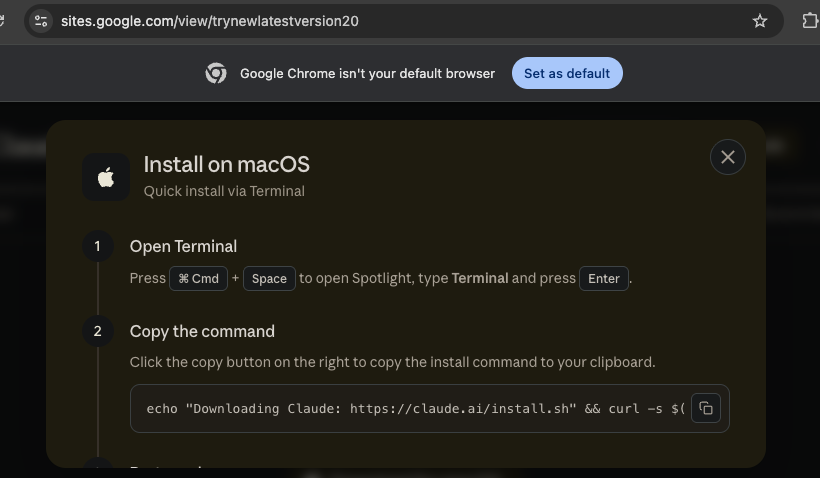This screenshot has height=478, width=820.
Task: Click the Cmd key badge
Action: (198, 278)
